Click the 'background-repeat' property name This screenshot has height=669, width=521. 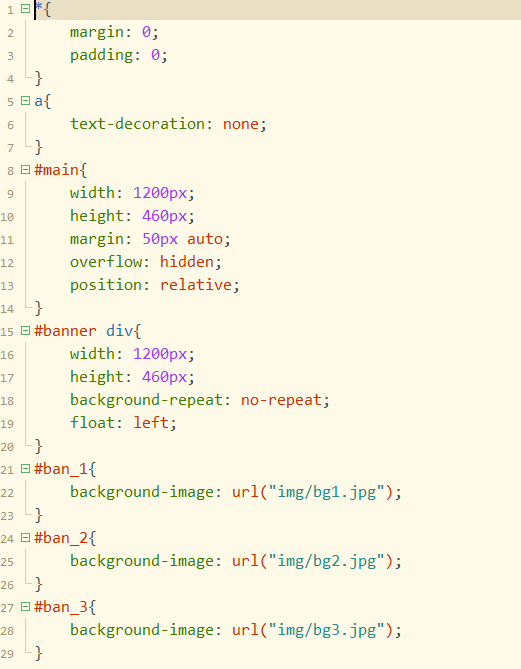click(x=146, y=400)
